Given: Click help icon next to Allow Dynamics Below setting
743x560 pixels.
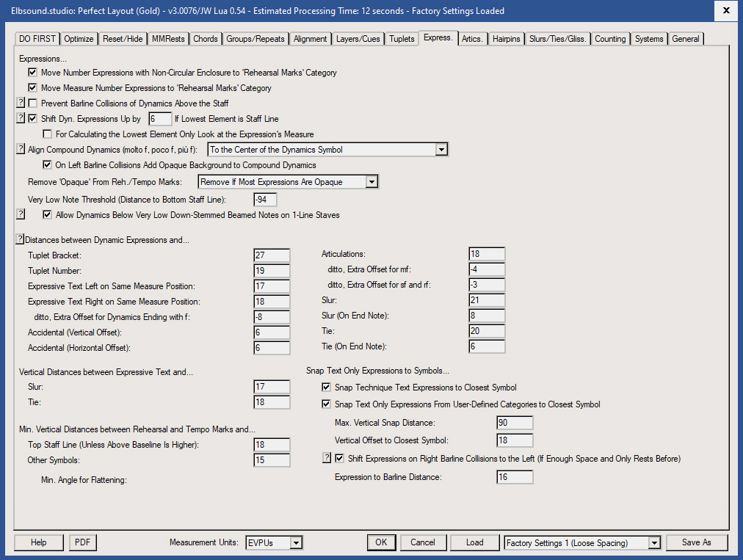Looking at the screenshot, I should (x=20, y=214).
